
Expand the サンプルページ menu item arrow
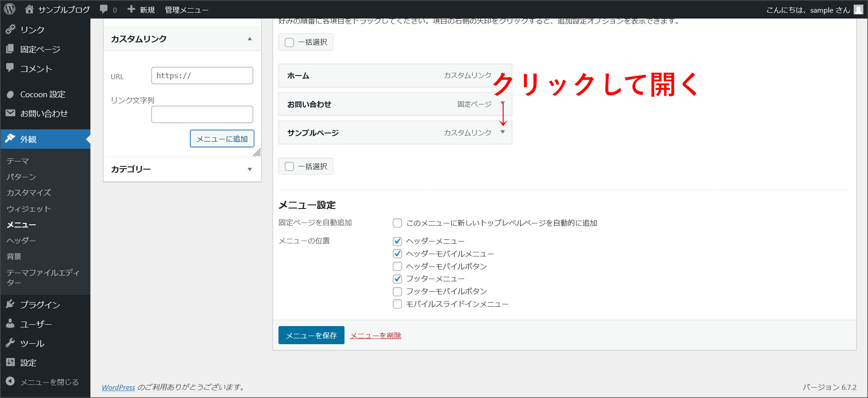pyautogui.click(x=503, y=133)
